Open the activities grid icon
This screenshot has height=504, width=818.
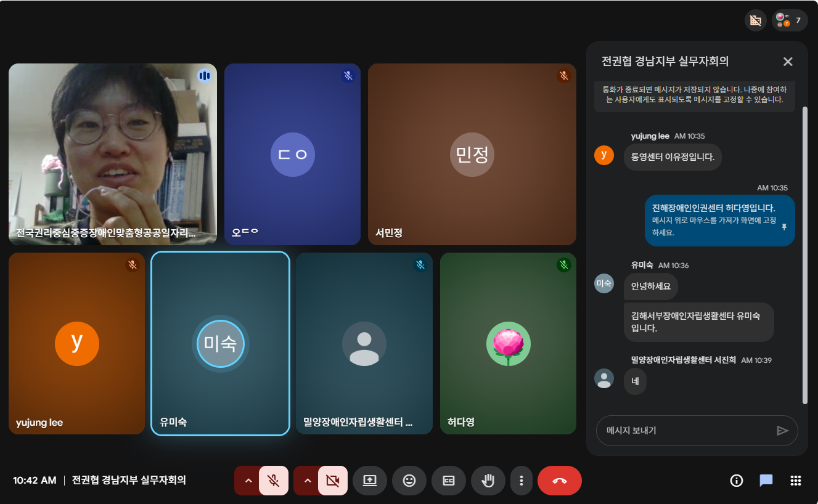click(795, 481)
